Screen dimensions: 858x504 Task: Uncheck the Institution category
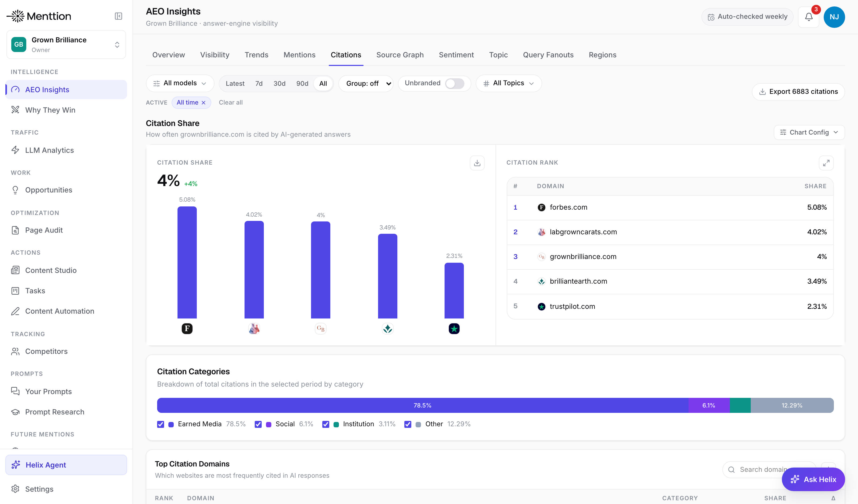(326, 424)
